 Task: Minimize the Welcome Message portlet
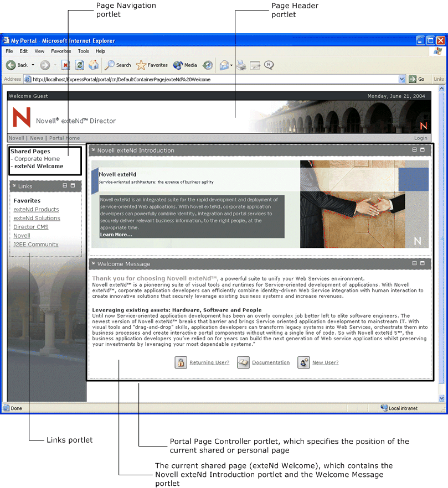[x=414, y=263]
